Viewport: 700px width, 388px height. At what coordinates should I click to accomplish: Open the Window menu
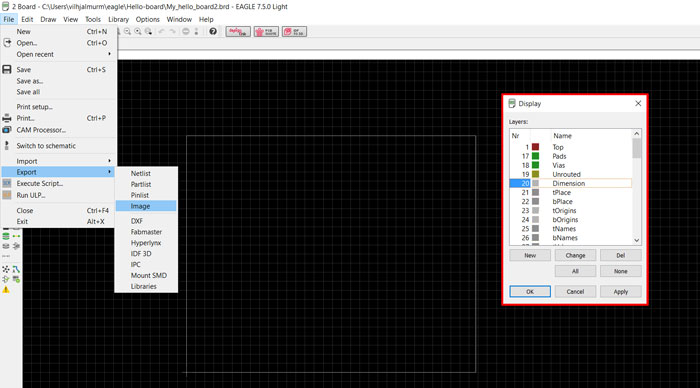[x=179, y=19]
